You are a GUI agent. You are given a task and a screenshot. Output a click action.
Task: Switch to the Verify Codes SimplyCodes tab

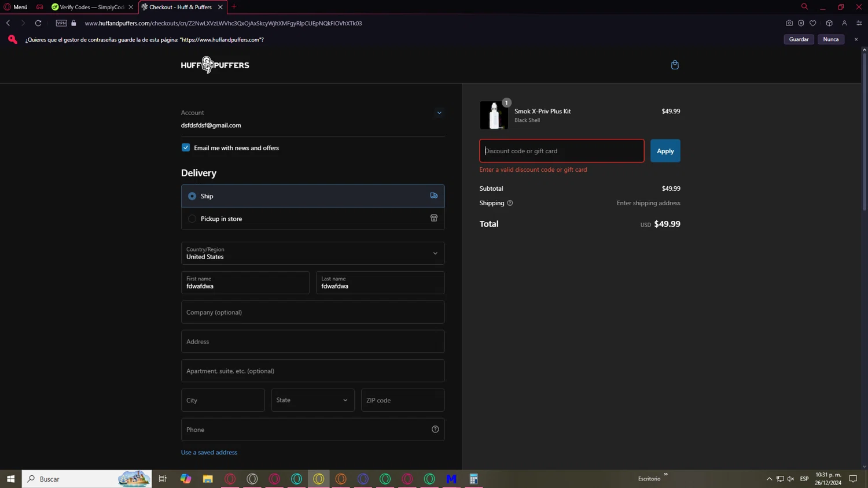coord(91,7)
